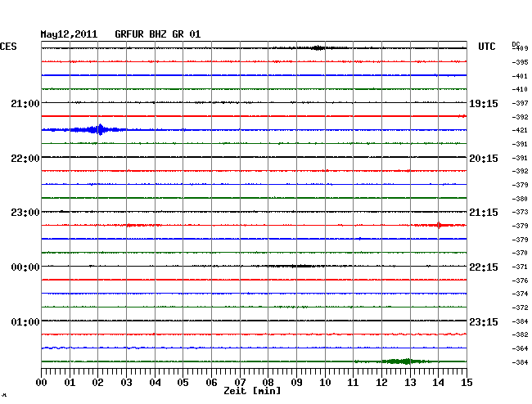Click minute 10 on time axis

tap(325, 383)
